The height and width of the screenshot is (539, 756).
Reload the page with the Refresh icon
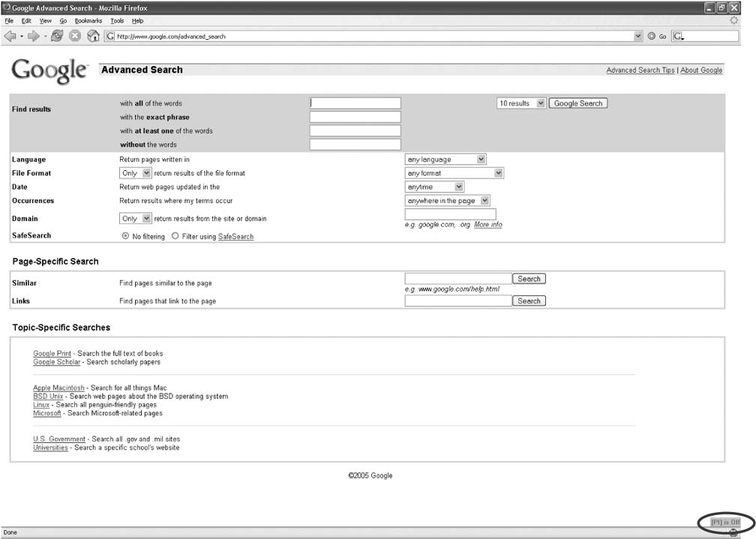click(x=57, y=36)
